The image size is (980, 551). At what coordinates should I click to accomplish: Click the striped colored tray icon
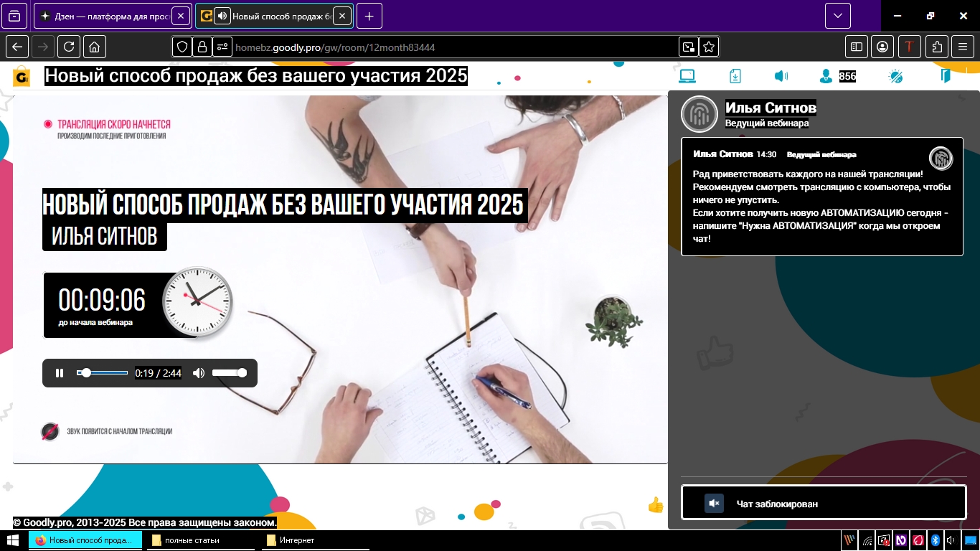pyautogui.click(x=849, y=540)
